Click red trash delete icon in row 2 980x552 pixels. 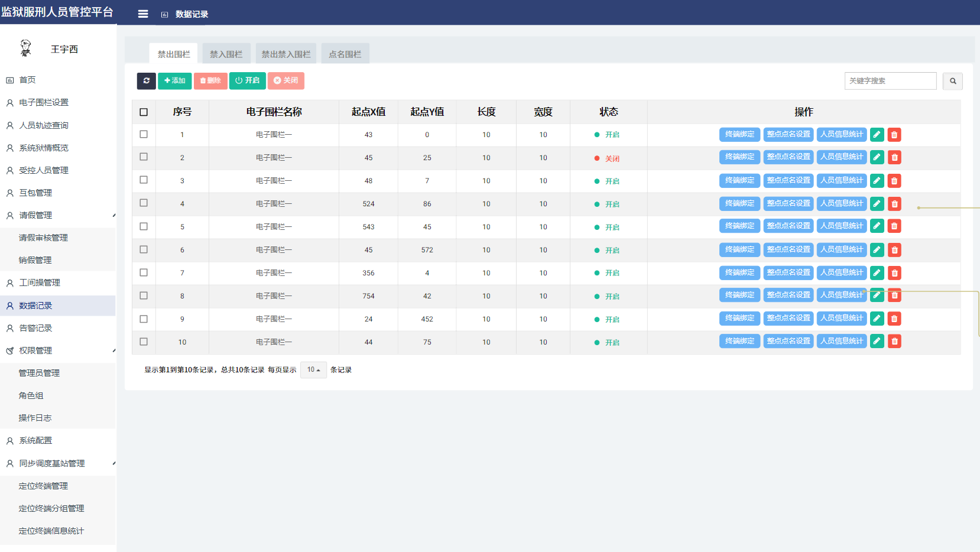click(894, 158)
